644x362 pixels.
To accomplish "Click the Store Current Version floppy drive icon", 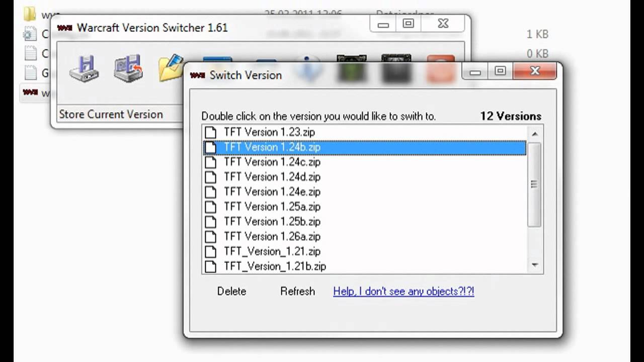I will pos(84,69).
